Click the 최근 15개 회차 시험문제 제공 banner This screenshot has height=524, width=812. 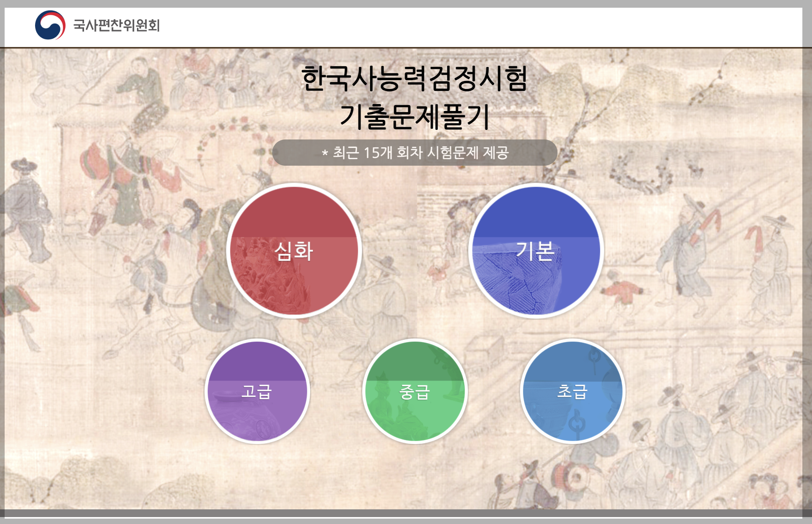[414, 153]
